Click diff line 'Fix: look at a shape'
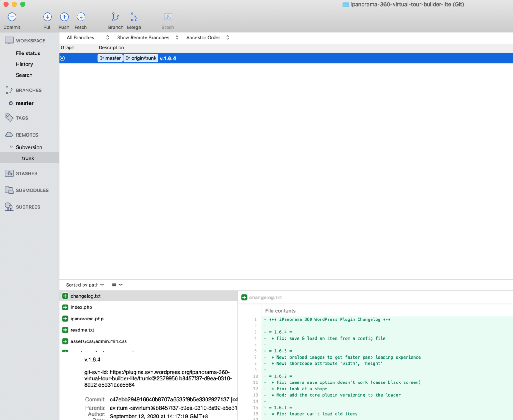 coord(299,389)
